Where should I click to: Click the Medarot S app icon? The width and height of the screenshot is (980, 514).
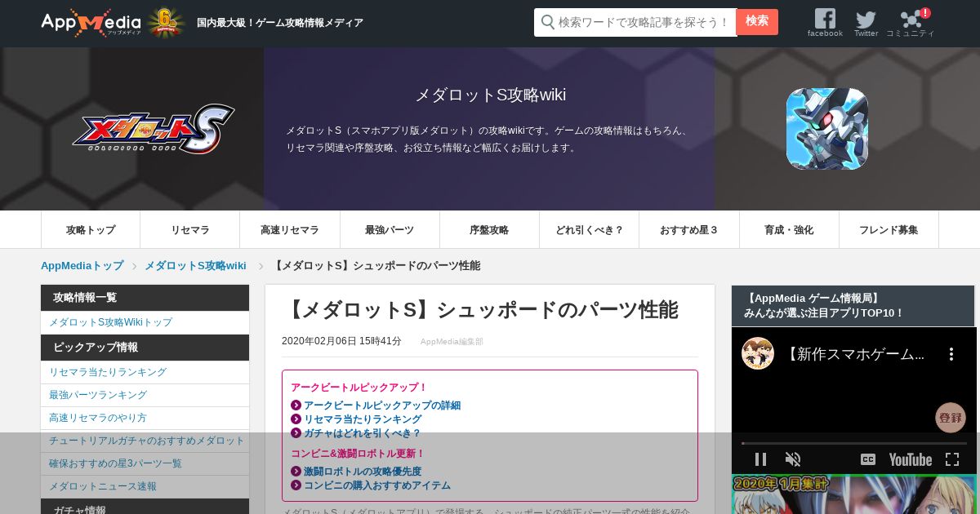coord(826,129)
